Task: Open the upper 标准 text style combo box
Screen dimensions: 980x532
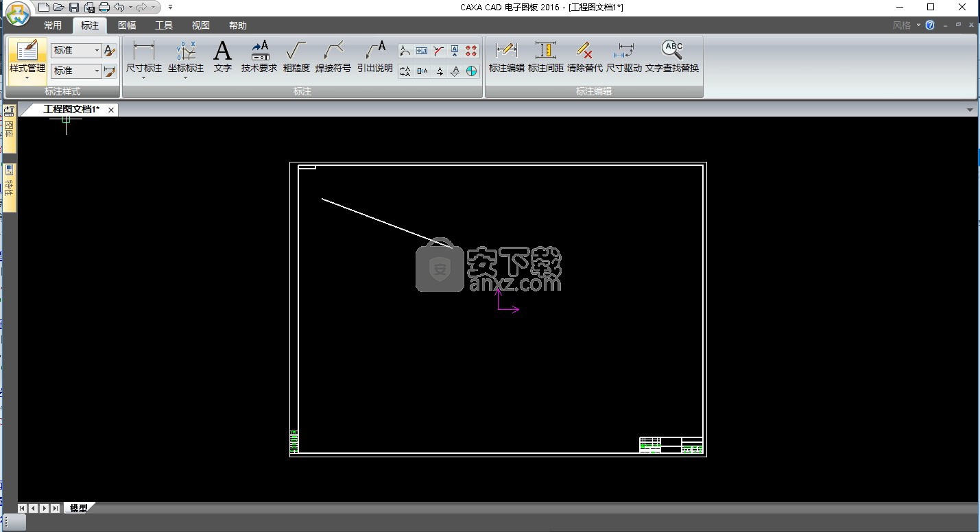Action: [x=76, y=50]
